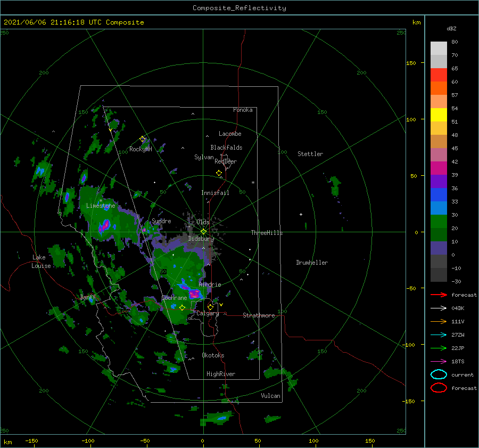Click the Composite_Reflectivity title text

pyautogui.click(x=240, y=8)
